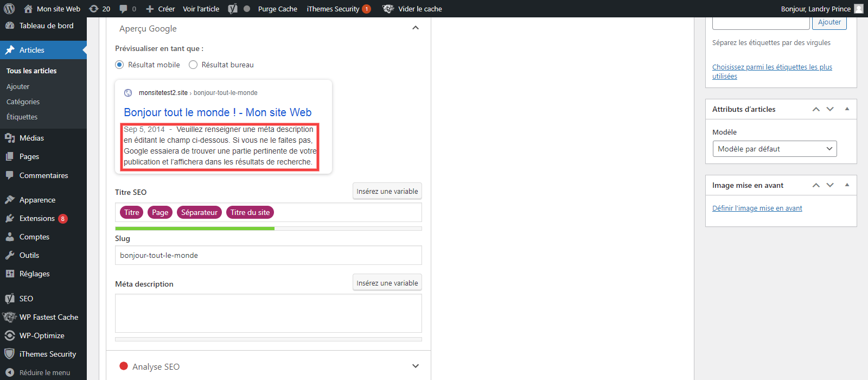This screenshot has width=868, height=380.
Task: Go to Catégories submenu
Action: 23,102
